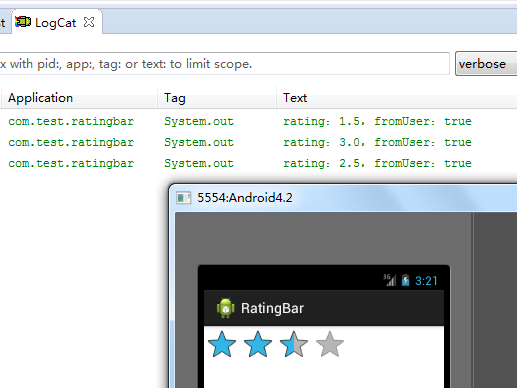Click com.test.ratingbar in the rating 2.5 row
The image size is (517, 388).
coord(71,163)
